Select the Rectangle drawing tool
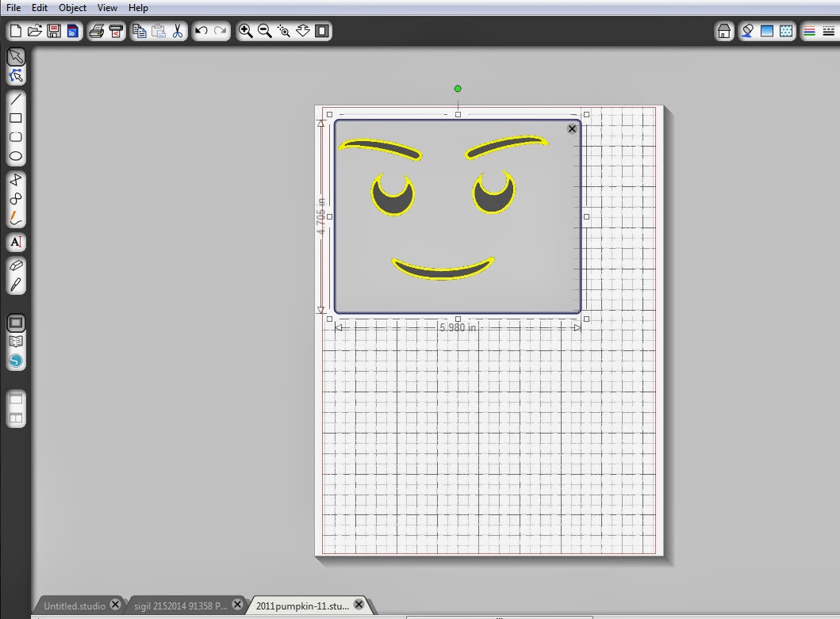Image resolution: width=840 pixels, height=619 pixels. tap(16, 118)
